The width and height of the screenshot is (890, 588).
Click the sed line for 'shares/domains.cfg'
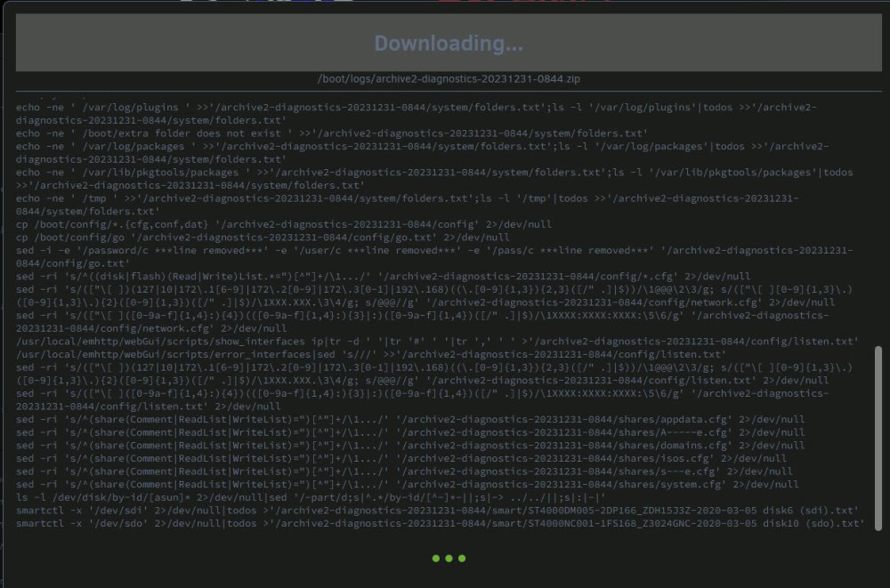tap(409, 446)
